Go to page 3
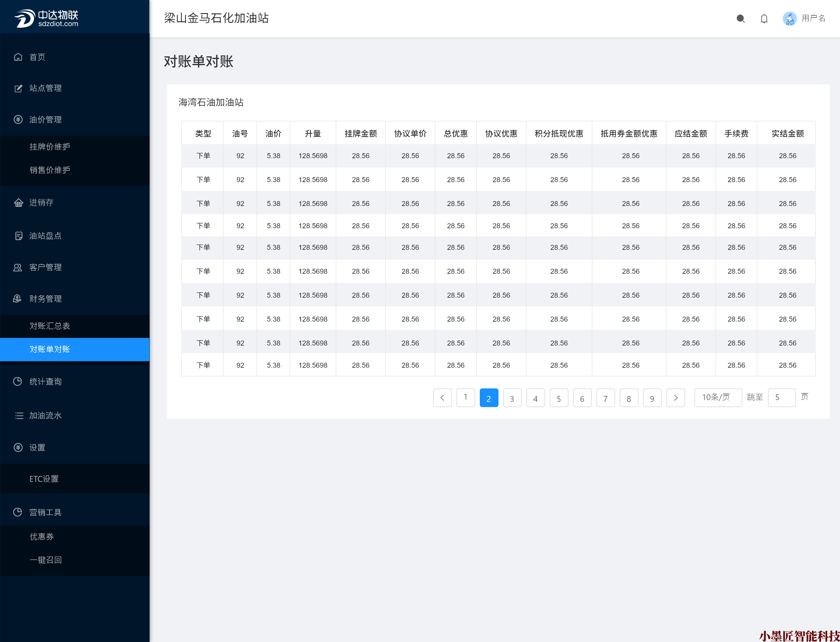Screen dimensions: 840x642 point(512,398)
